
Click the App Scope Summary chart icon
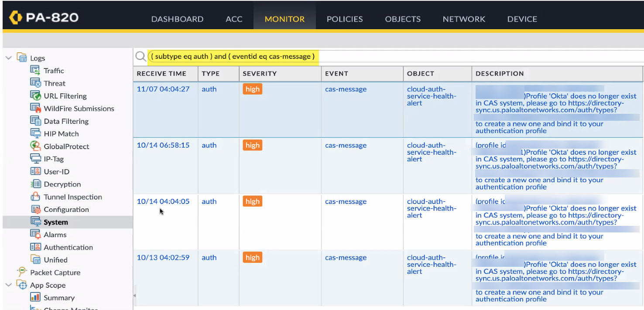click(x=35, y=298)
